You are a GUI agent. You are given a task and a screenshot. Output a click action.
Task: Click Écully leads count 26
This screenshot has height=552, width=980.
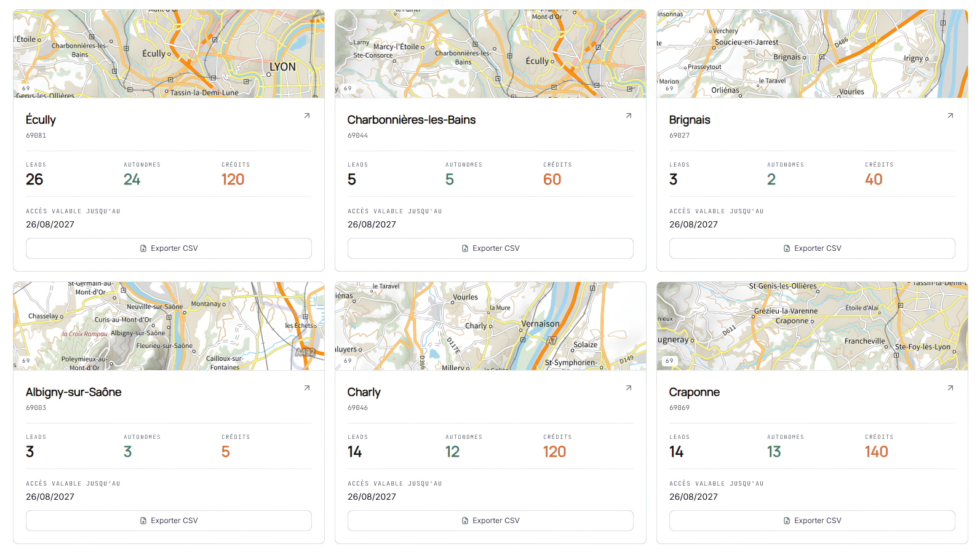34,179
